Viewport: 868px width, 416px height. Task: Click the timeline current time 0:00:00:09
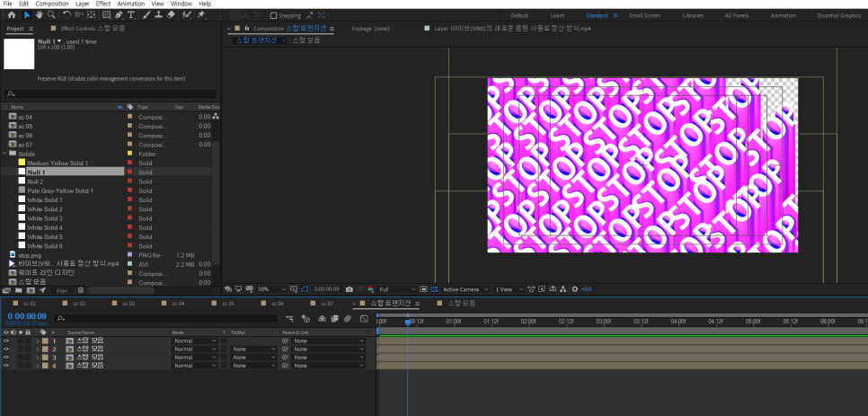27,316
